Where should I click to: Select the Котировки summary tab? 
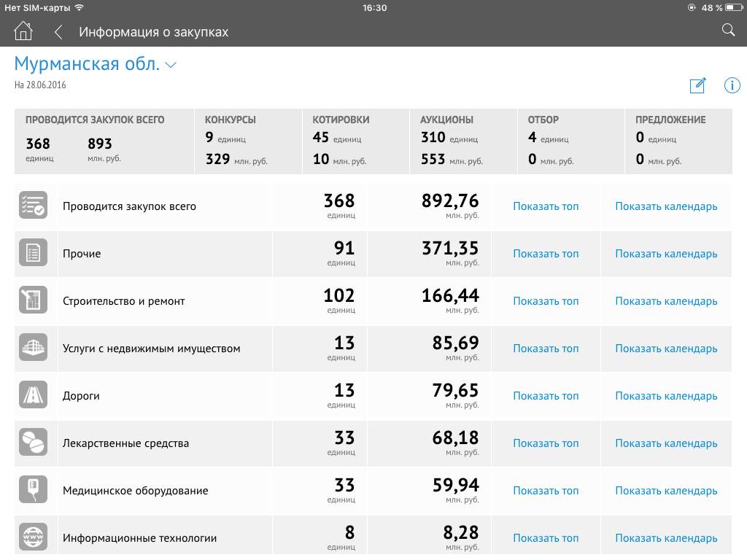pyautogui.click(x=355, y=141)
